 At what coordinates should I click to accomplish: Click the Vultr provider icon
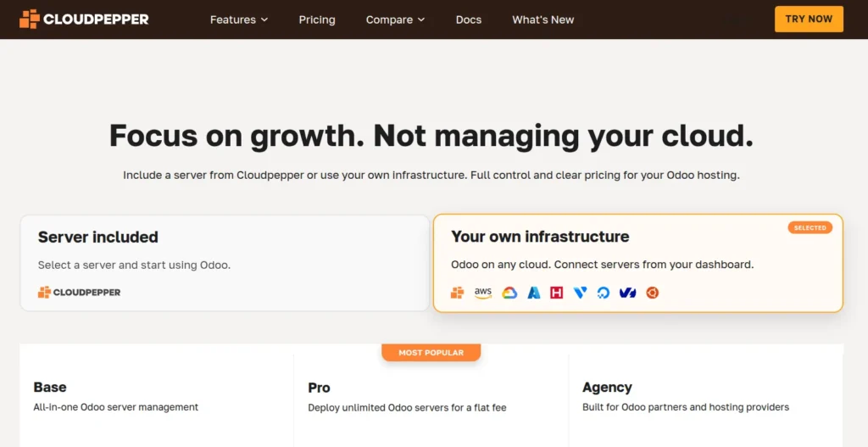point(580,293)
